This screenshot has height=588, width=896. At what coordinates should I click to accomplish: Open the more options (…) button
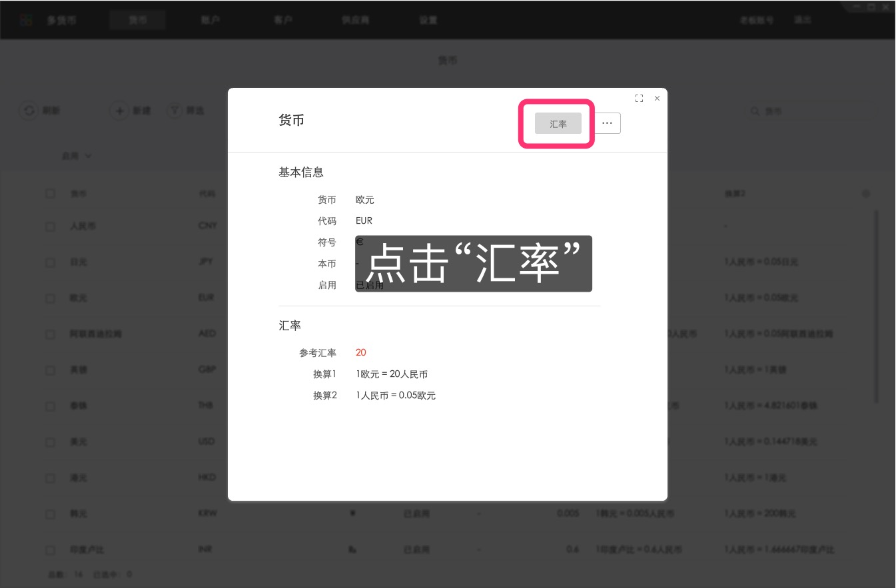click(607, 124)
